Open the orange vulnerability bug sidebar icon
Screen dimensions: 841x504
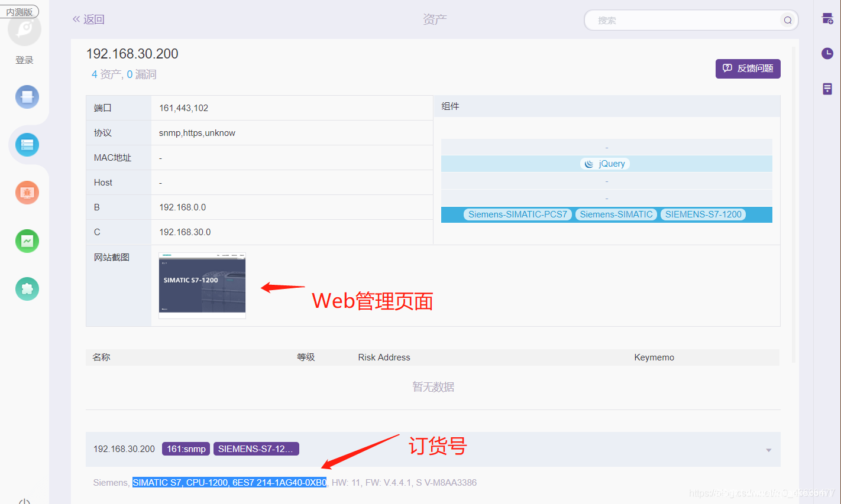tap(27, 193)
